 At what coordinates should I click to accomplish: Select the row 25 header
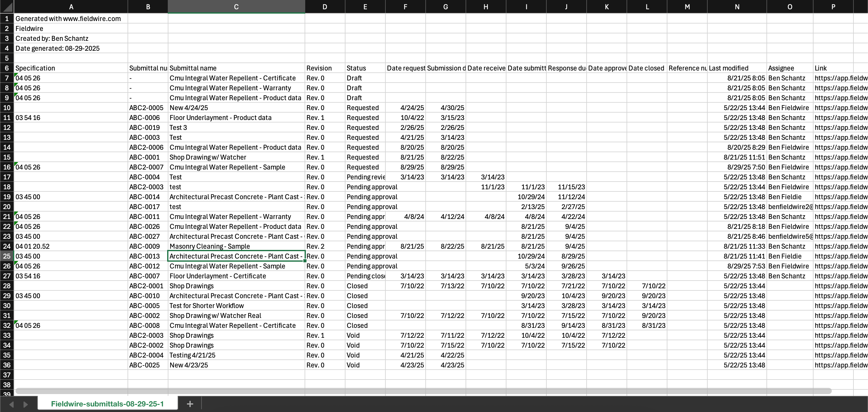tap(7, 256)
